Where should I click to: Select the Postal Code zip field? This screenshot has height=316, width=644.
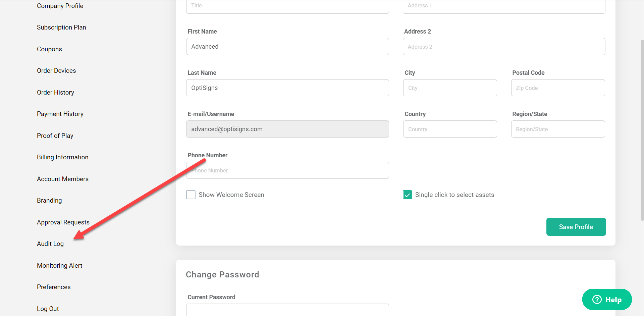point(558,88)
